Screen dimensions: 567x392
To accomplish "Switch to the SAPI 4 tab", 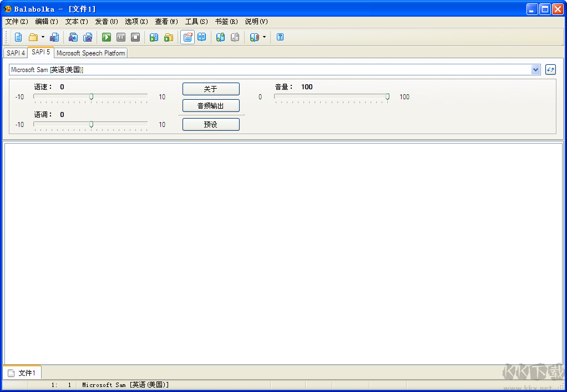I will (x=15, y=52).
